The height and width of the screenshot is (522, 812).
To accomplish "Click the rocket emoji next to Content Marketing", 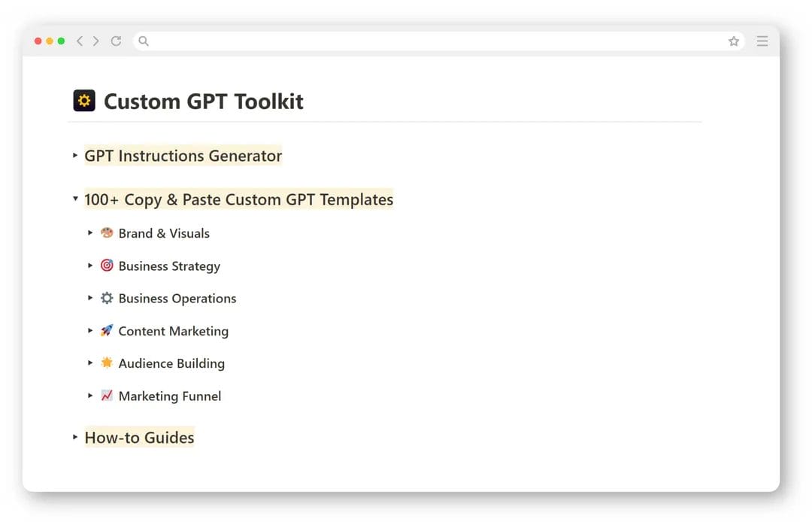I will pyautogui.click(x=106, y=331).
